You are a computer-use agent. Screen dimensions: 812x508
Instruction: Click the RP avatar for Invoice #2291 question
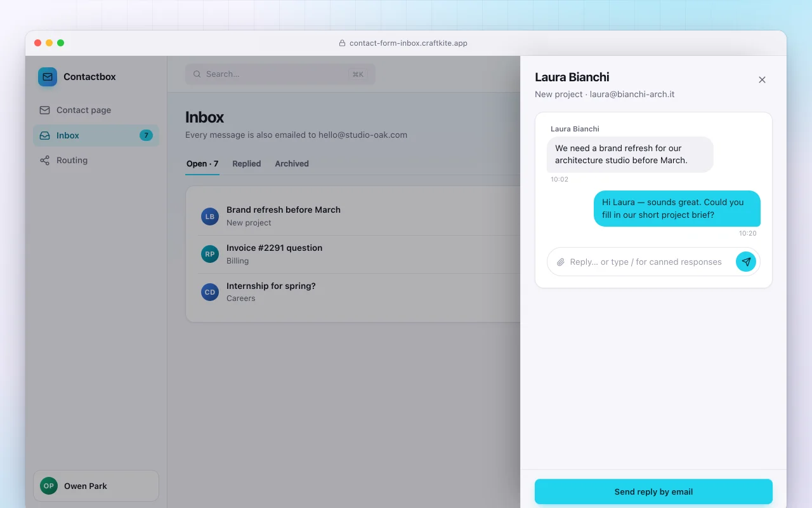click(x=210, y=255)
